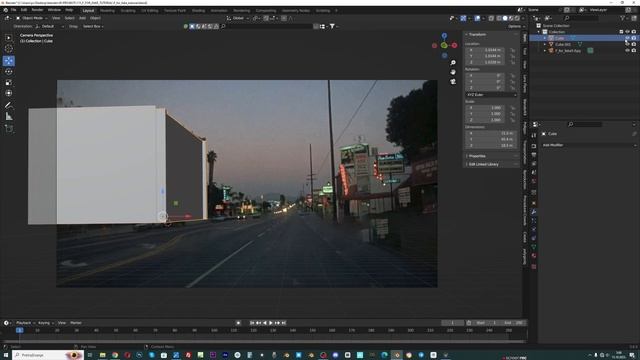Image resolution: width=640 pixels, height=360 pixels.
Task: Expand the Cube.001 object in outliner
Action: (x=545, y=44)
